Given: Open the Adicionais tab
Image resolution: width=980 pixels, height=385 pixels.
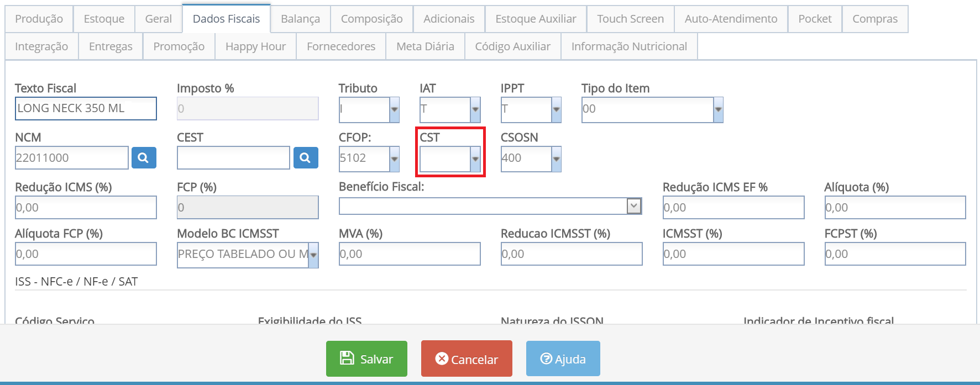Looking at the screenshot, I should [449, 19].
